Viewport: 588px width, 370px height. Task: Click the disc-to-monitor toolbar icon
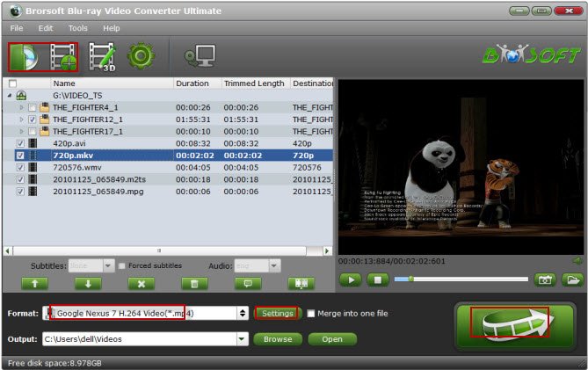click(x=200, y=56)
